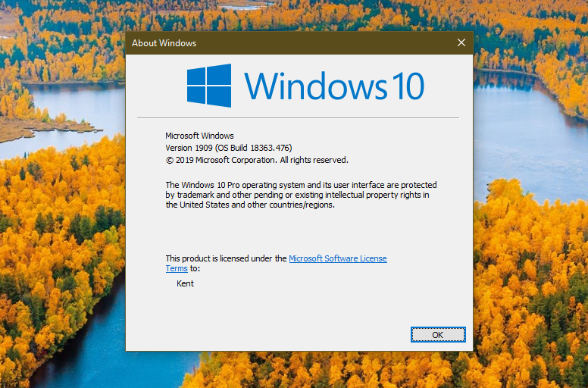
Task: Click the 2019 Microsoft Corporation copyright line
Action: (257, 160)
